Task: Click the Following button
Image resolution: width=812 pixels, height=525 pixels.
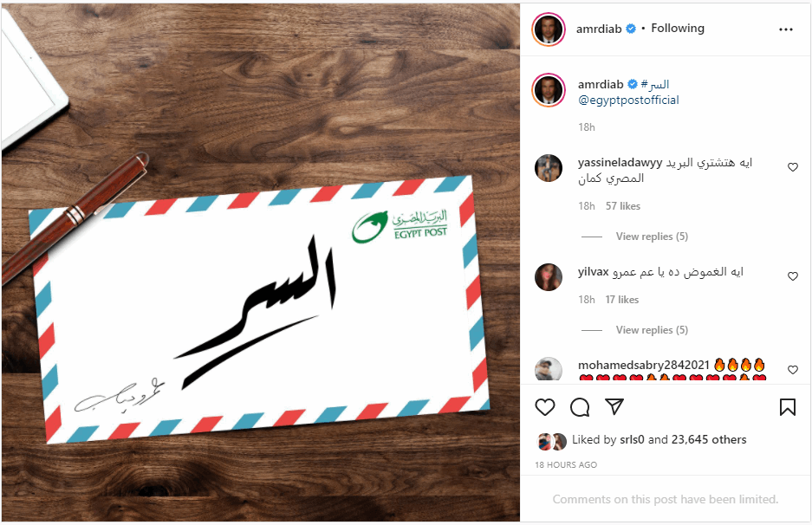Action: click(678, 29)
